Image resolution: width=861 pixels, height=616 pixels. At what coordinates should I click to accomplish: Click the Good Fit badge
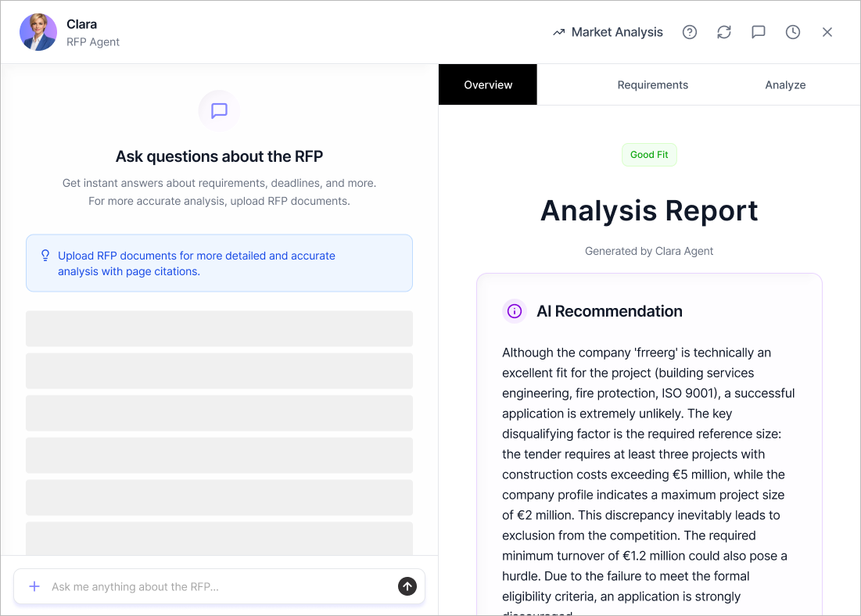649,155
